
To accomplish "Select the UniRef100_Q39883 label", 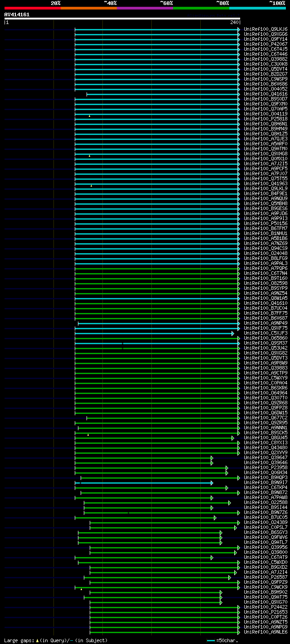I will click(x=266, y=368).
